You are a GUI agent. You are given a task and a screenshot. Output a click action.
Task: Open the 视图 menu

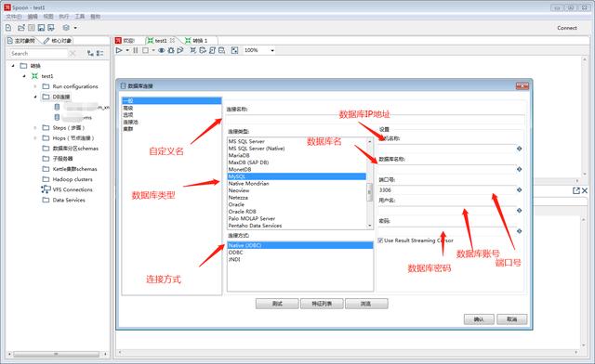48,17
